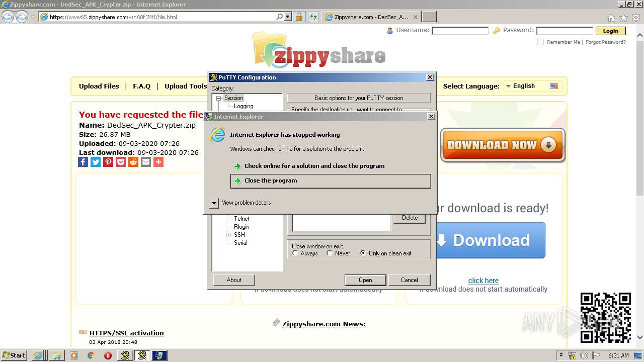This screenshot has width=644, height=362.
Task: Open the Forgot Password link
Action: (606, 42)
